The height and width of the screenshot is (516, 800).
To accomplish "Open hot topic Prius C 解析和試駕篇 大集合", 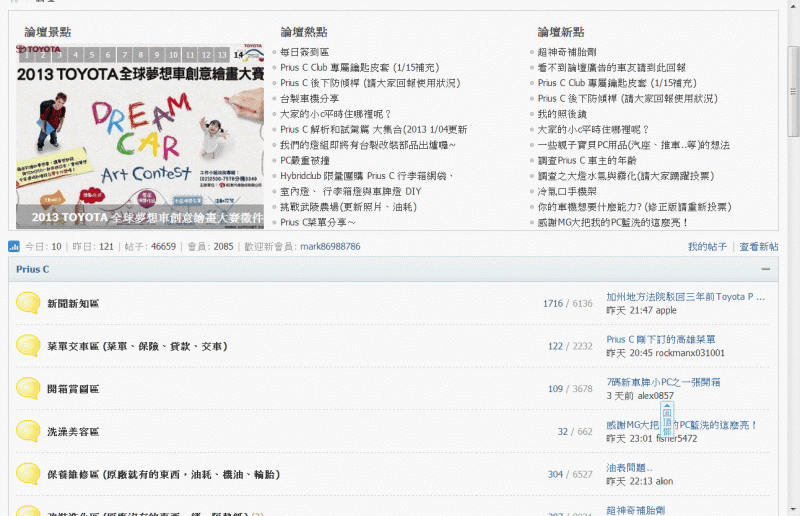I will coord(373,130).
